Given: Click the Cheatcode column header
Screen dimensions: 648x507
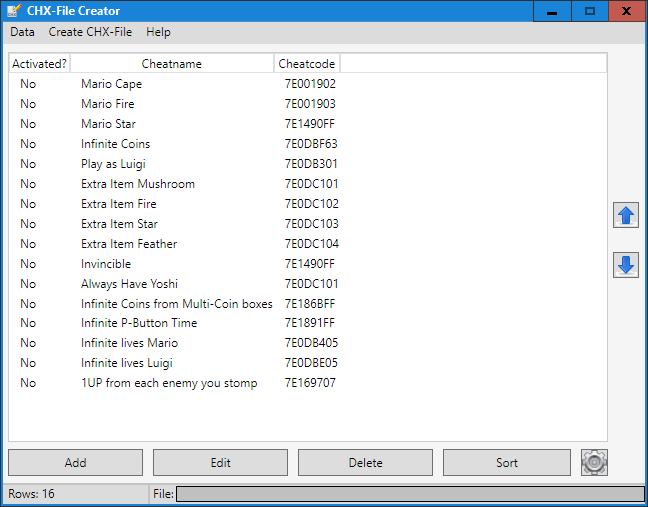Looking at the screenshot, I should pos(307,64).
